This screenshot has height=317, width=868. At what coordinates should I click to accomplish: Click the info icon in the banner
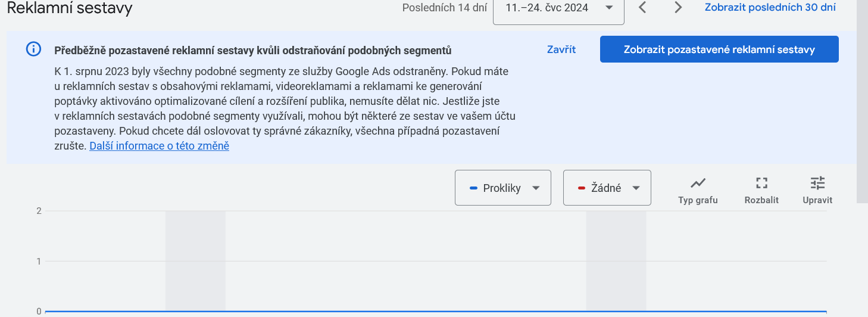point(34,49)
